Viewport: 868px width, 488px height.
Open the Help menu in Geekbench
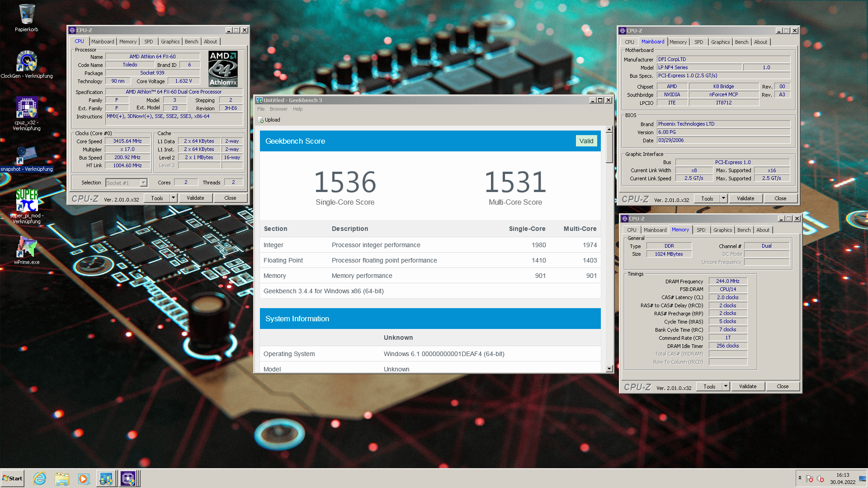pos(297,109)
